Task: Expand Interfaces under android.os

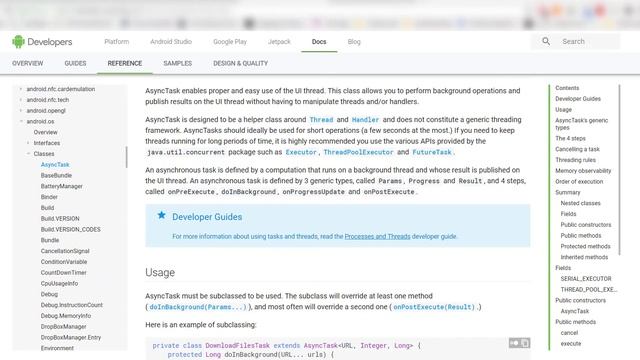Action: point(28,143)
